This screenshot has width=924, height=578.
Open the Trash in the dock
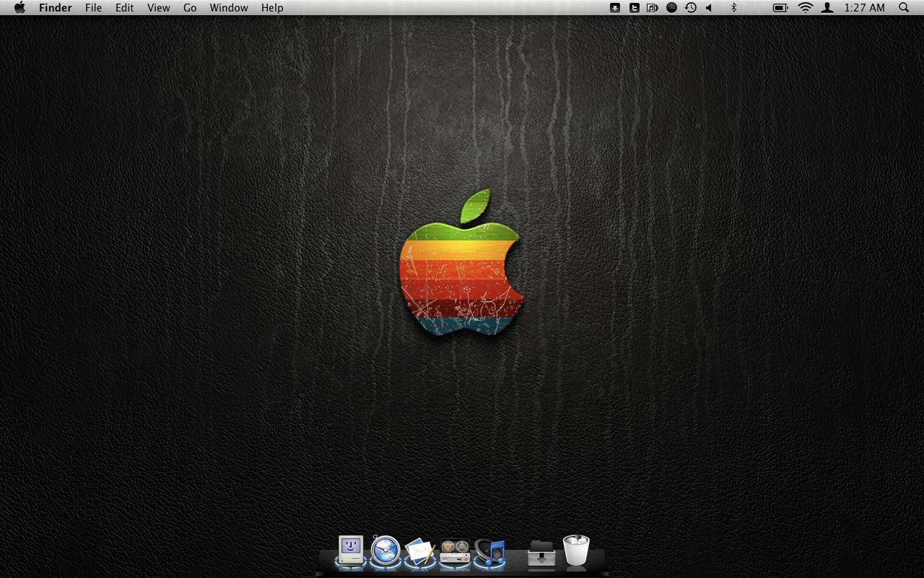tap(576, 551)
